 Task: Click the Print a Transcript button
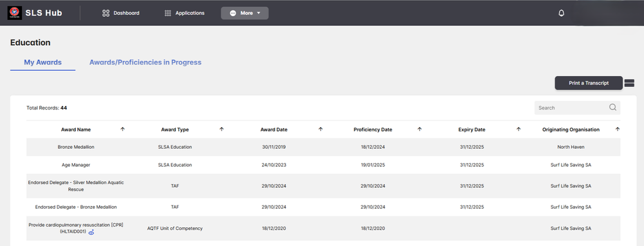(x=589, y=83)
